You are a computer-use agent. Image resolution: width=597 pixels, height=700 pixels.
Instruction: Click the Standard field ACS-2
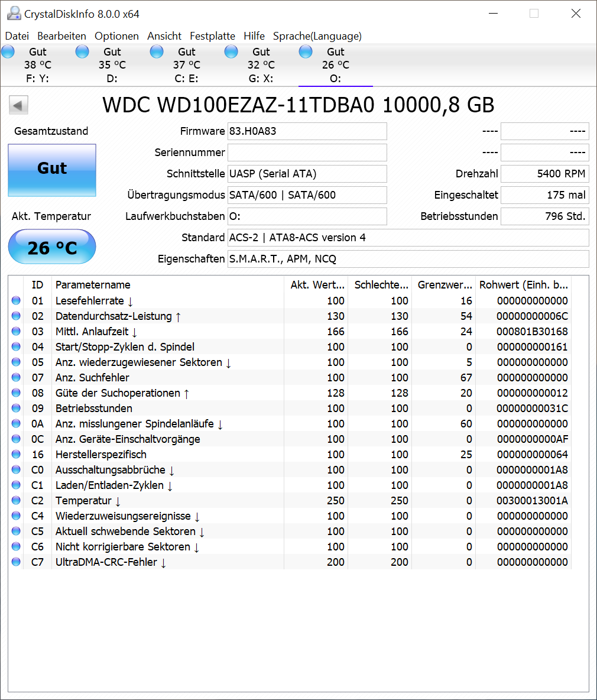coord(408,238)
